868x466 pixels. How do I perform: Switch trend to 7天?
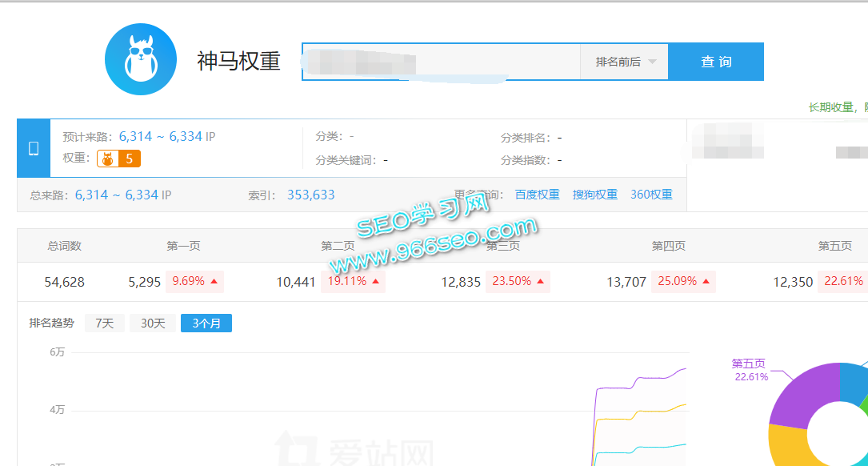pos(105,323)
